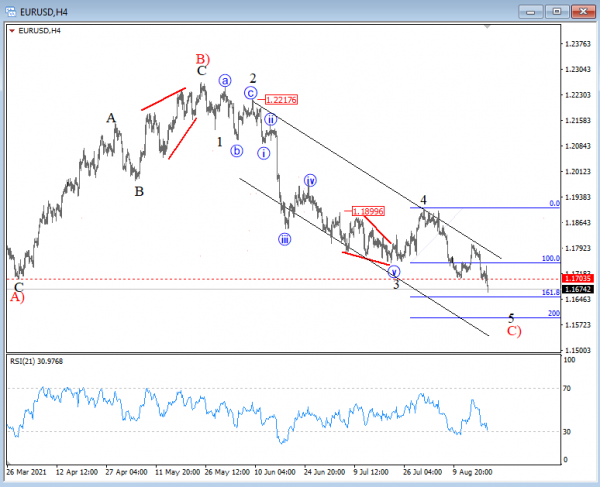Maximize the EURUSD,H4 chart window
The width and height of the screenshot is (600, 487).
click(557, 12)
